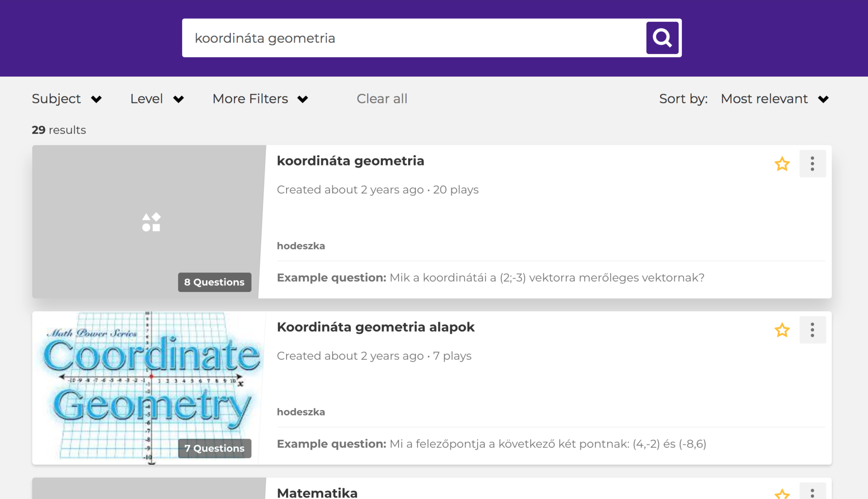The height and width of the screenshot is (499, 868).
Task: Click the magnifying glass search button
Action: coord(662,38)
